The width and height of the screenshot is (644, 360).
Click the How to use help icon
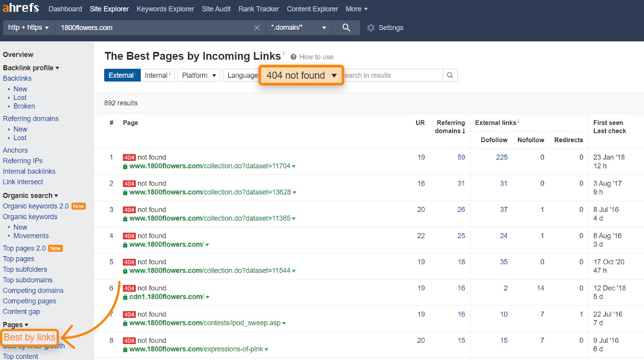293,57
